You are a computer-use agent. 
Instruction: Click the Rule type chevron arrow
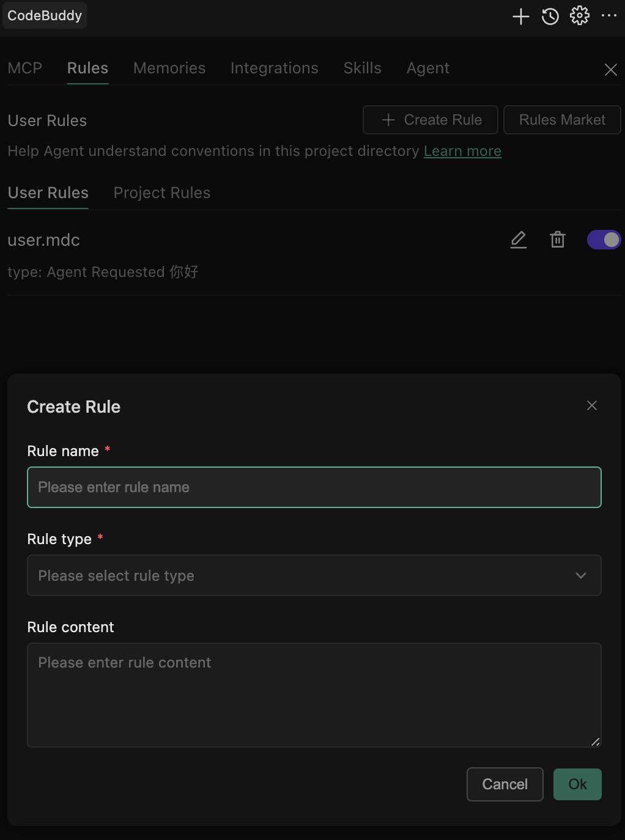click(x=581, y=575)
